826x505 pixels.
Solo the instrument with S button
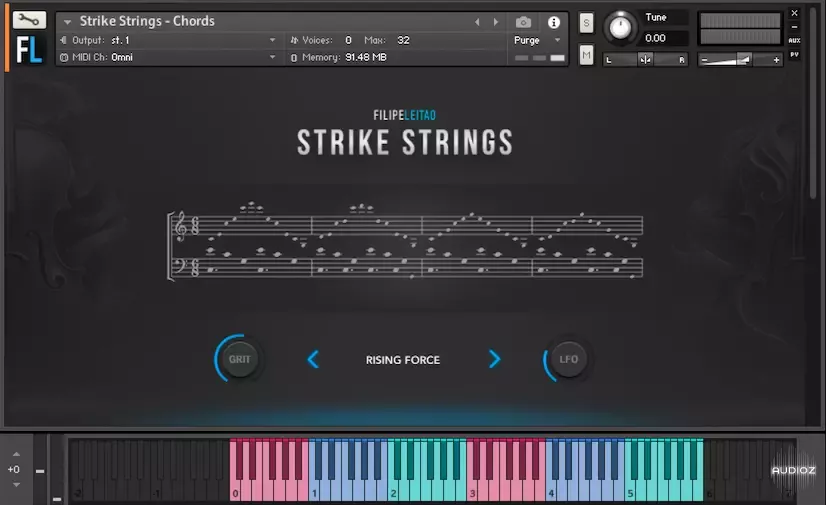point(586,23)
